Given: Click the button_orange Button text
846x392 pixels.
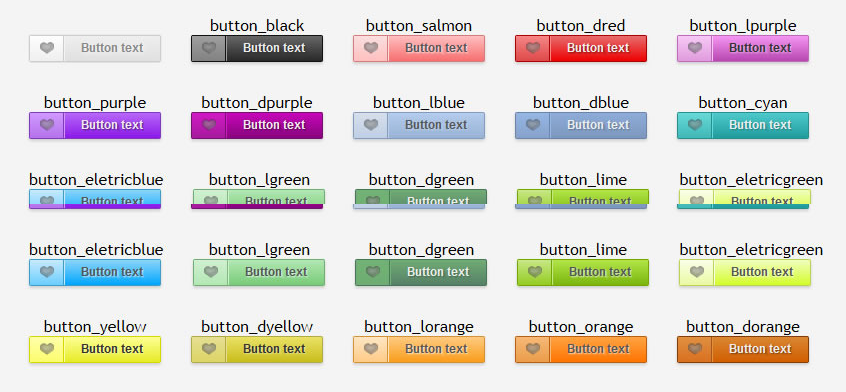Looking at the screenshot, I should pyautogui.click(x=598, y=349).
